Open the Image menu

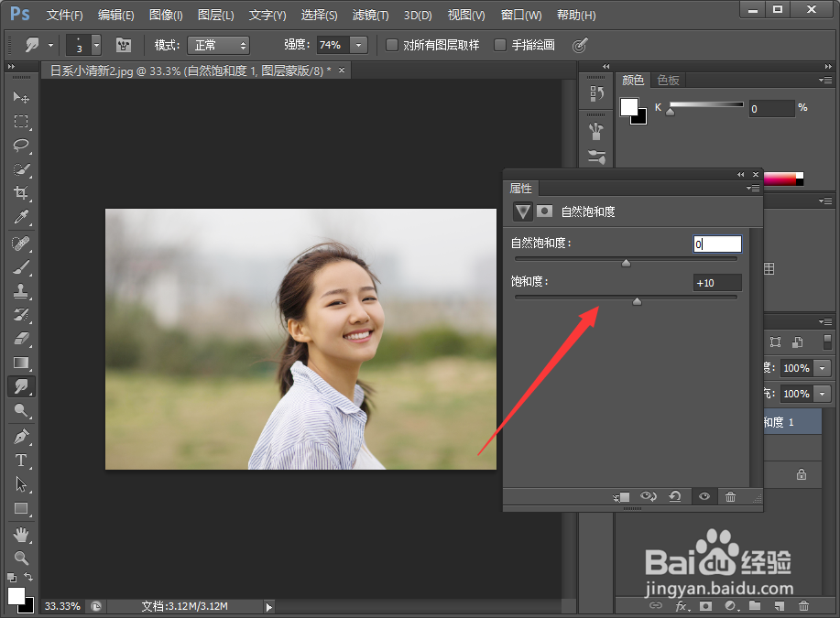pos(166,15)
